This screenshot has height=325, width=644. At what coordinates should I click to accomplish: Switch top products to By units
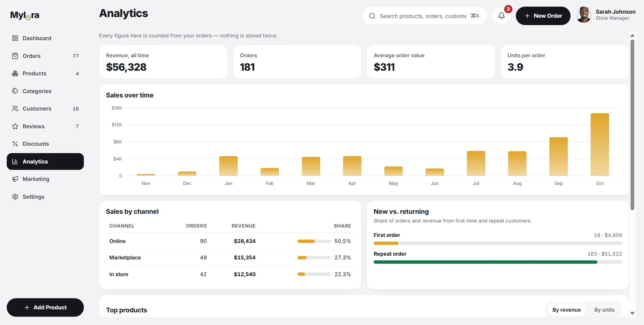[604, 310]
